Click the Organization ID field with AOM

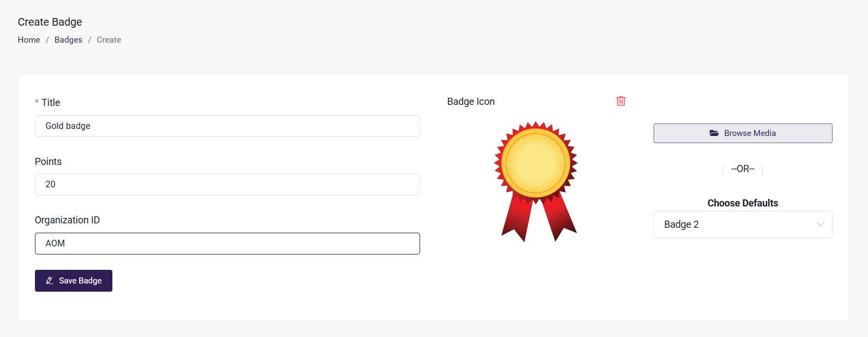coord(227,244)
